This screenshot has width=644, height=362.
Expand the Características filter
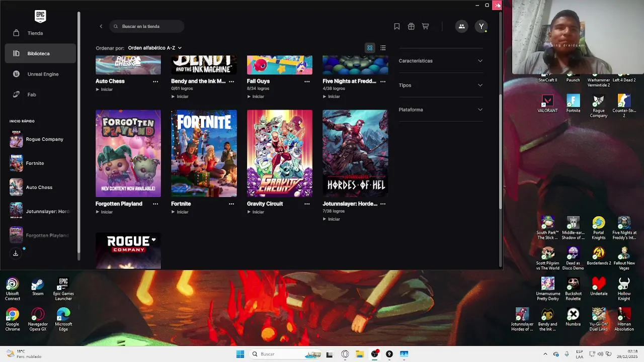pos(441,61)
